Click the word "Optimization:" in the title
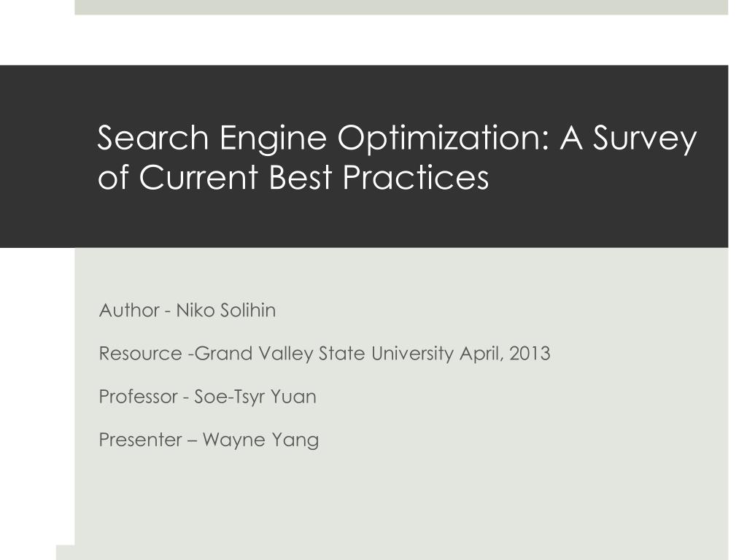This screenshot has width=747, height=560. (x=444, y=139)
